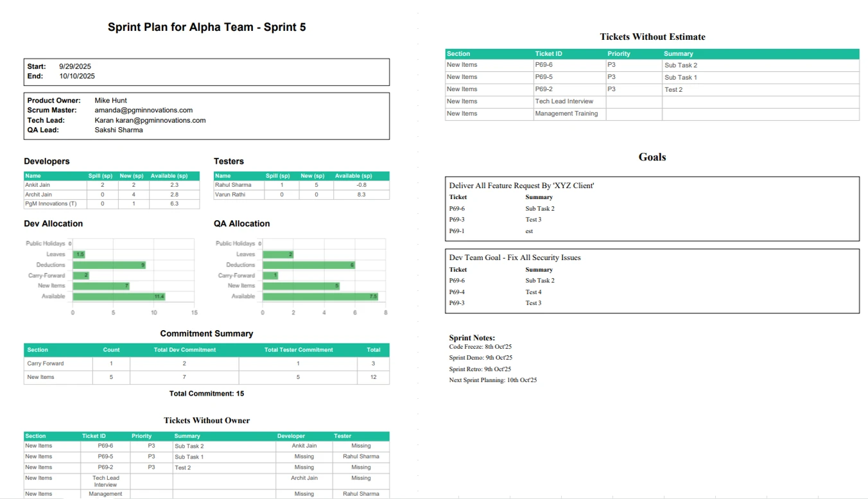868x499 pixels.
Task: Click the 'Commitment Summary' heading
Action: point(207,333)
